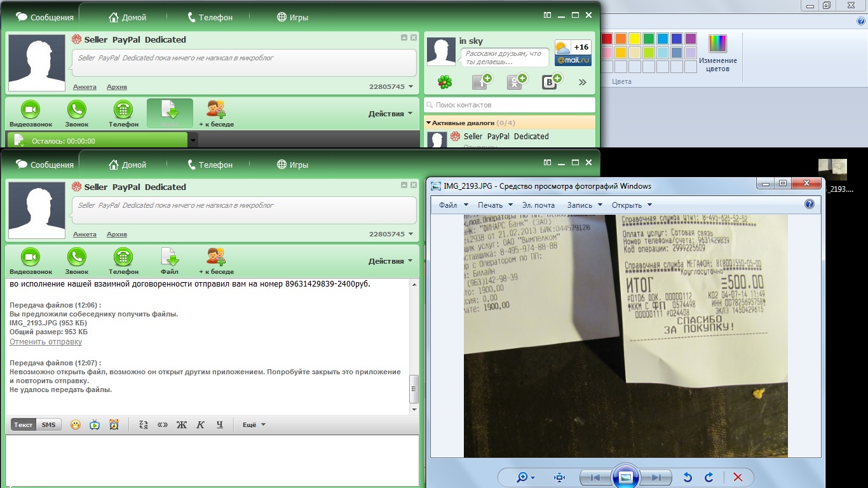Open the Архив link in the background chat window
This screenshot has height=488, width=868.
[117, 87]
